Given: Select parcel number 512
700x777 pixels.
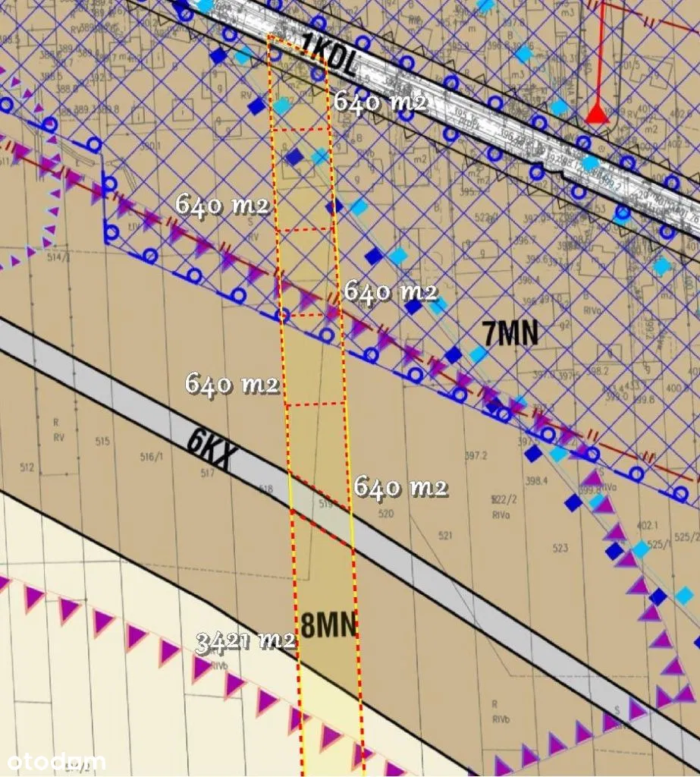Looking at the screenshot, I should (x=27, y=467).
